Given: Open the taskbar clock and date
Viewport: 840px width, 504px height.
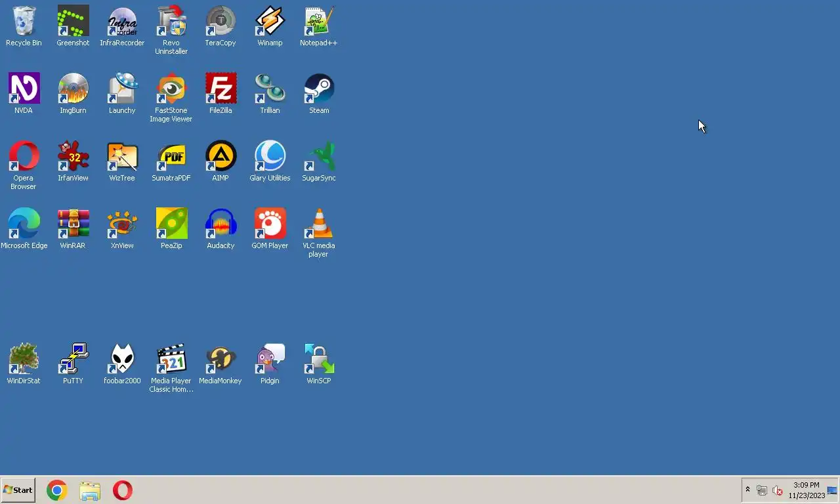Looking at the screenshot, I should pyautogui.click(x=807, y=490).
